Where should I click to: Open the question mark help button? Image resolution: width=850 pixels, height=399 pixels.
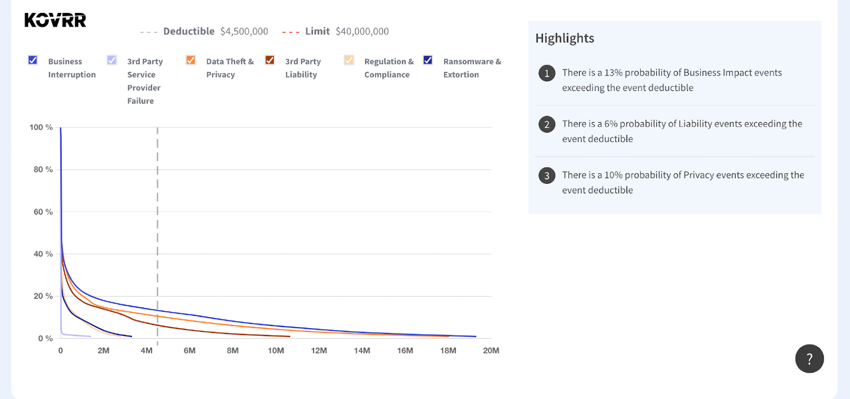(809, 358)
